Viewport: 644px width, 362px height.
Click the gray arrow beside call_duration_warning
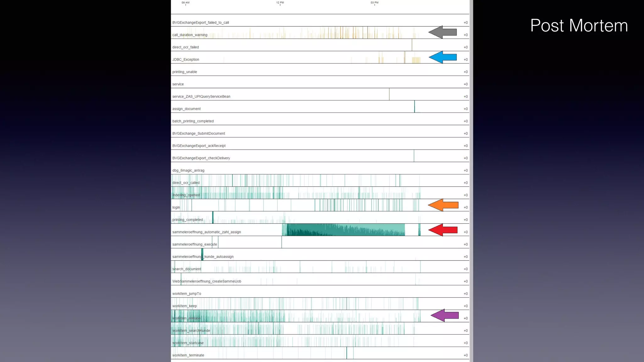(x=443, y=32)
